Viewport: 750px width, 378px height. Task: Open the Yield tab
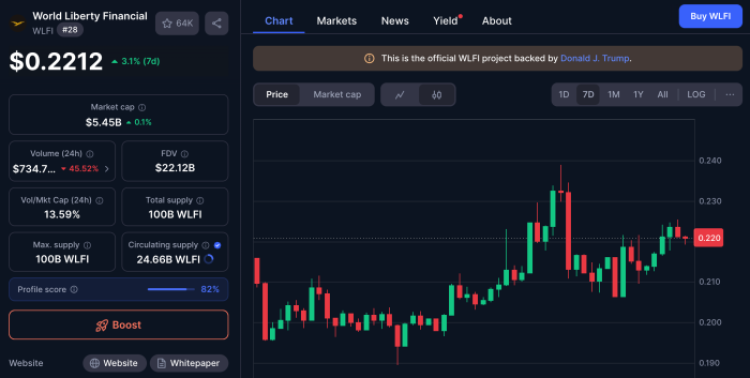[446, 21]
